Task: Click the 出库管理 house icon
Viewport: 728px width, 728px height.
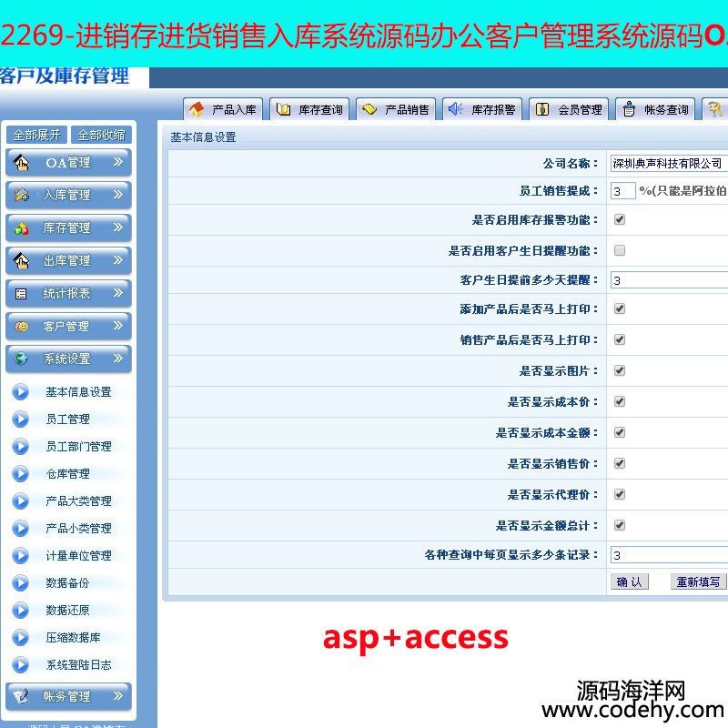Action: coord(21,261)
